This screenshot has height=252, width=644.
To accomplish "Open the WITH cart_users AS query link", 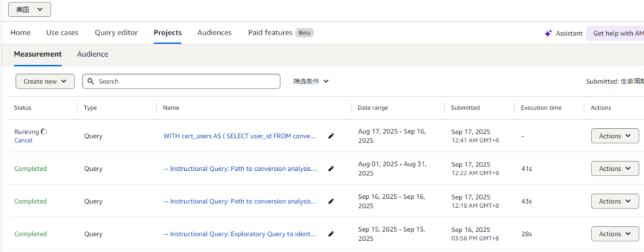I will (x=240, y=136).
